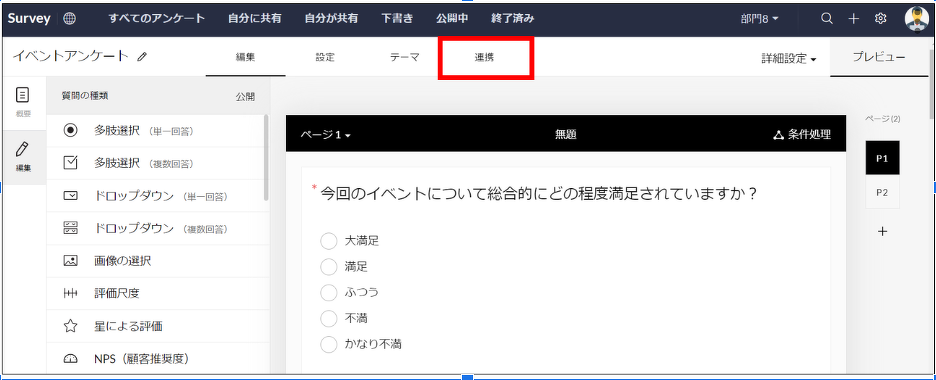
Task: Edit survey title with pencil icon
Action: click(x=141, y=57)
